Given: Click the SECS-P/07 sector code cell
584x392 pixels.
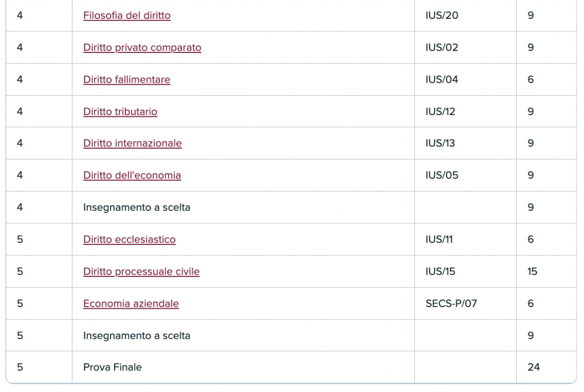Looking at the screenshot, I should click(451, 304).
